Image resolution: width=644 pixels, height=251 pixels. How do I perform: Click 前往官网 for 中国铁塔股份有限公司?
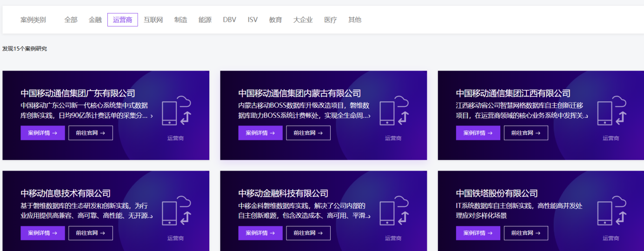click(526, 233)
